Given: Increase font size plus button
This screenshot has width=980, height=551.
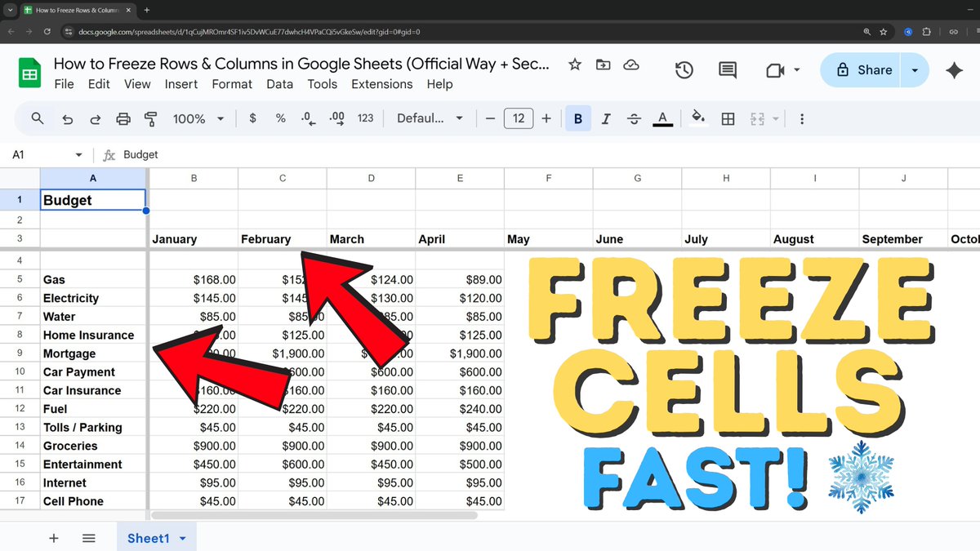Looking at the screenshot, I should pos(546,118).
